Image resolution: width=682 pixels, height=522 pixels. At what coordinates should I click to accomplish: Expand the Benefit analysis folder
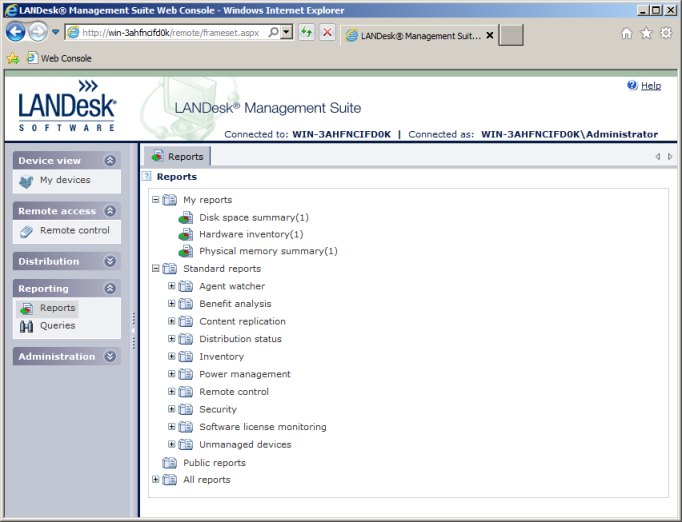click(171, 304)
